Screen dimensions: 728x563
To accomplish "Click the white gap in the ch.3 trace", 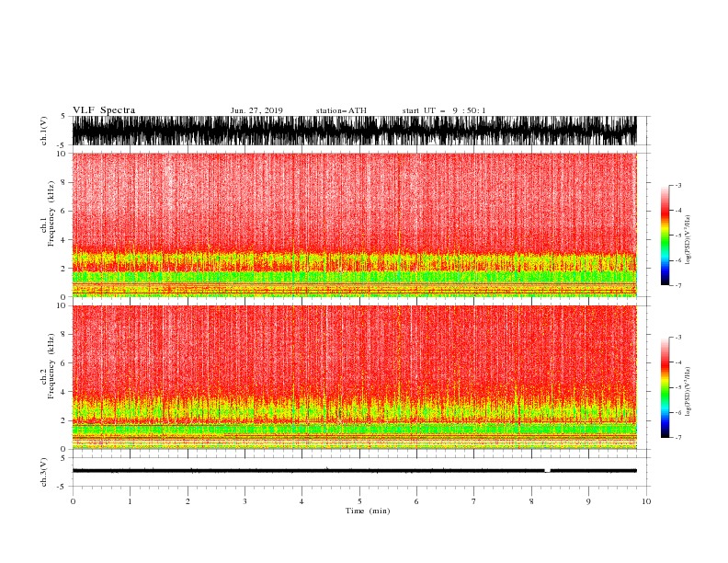I will (x=548, y=471).
